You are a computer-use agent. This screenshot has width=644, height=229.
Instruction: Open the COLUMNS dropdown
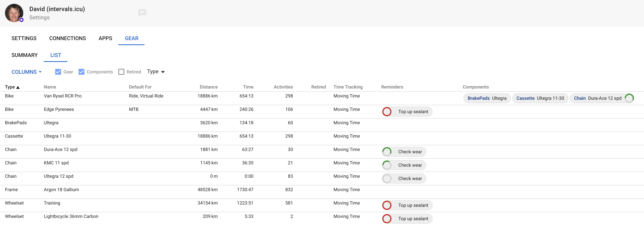click(x=26, y=72)
